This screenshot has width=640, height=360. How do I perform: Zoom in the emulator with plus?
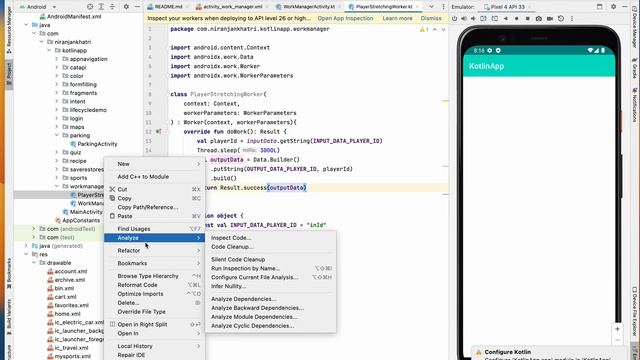click(617, 329)
